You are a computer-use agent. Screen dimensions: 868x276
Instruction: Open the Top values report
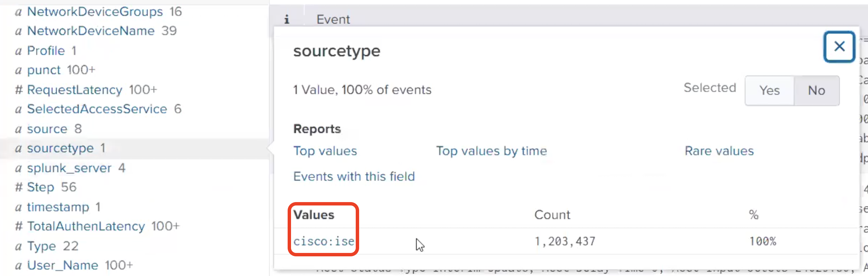pyautogui.click(x=325, y=151)
